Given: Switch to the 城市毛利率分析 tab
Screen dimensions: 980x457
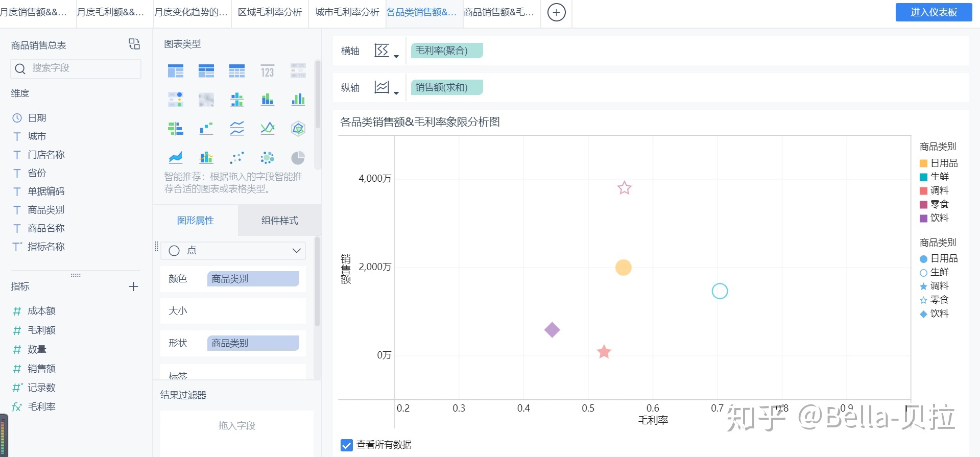Looking at the screenshot, I should (x=347, y=12).
